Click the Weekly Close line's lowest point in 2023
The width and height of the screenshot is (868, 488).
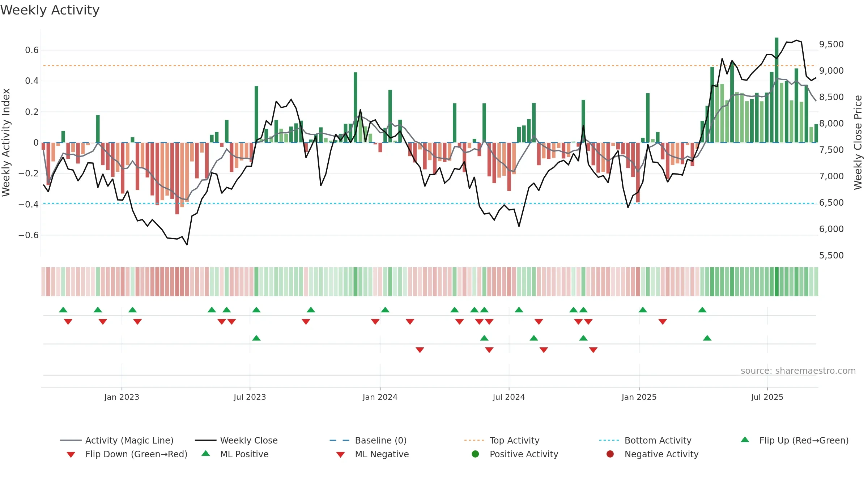187,245
